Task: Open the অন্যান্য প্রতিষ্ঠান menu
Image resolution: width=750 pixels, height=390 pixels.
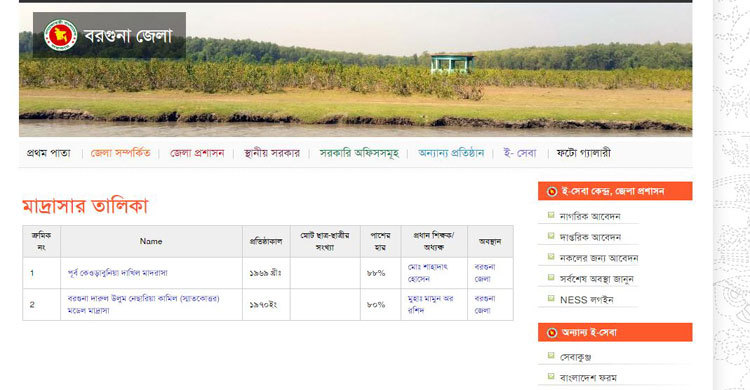Action: [451, 153]
